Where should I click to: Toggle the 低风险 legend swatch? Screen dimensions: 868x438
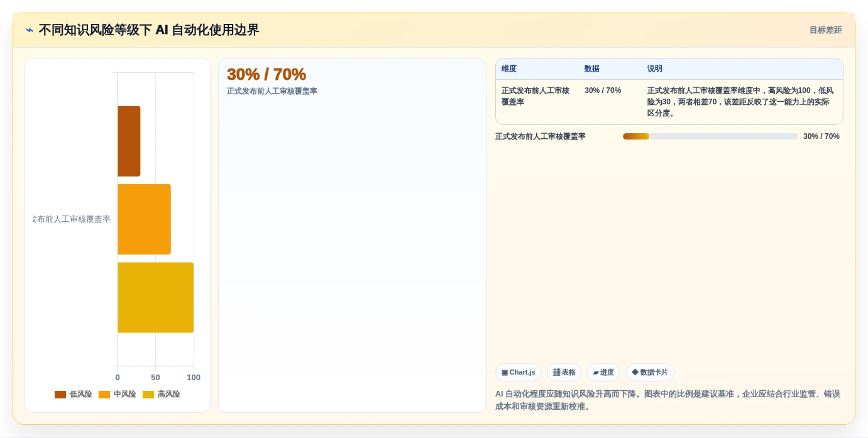coord(60,395)
